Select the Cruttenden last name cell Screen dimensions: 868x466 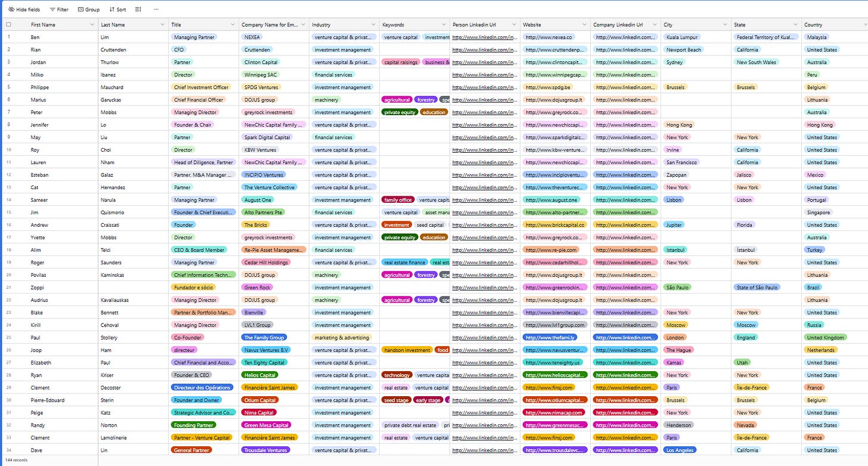click(133, 50)
